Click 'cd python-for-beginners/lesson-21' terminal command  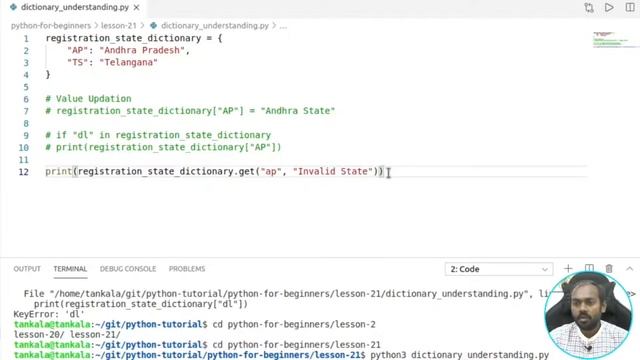[x=296, y=344]
